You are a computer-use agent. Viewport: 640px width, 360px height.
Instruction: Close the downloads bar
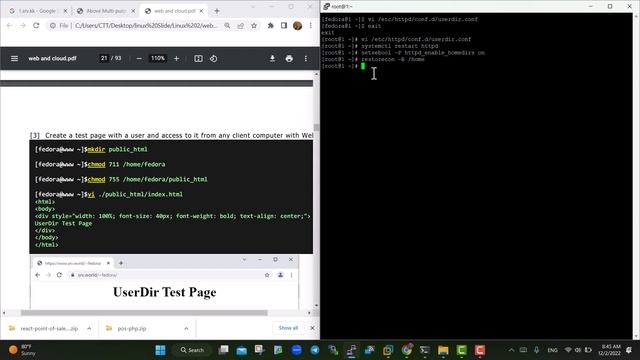click(x=312, y=328)
